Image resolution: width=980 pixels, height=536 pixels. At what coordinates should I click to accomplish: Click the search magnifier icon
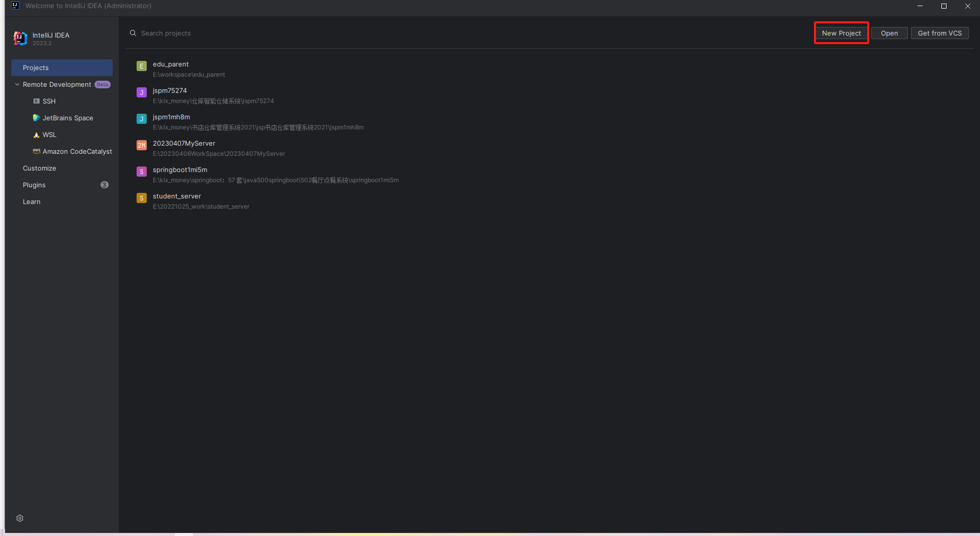133,33
